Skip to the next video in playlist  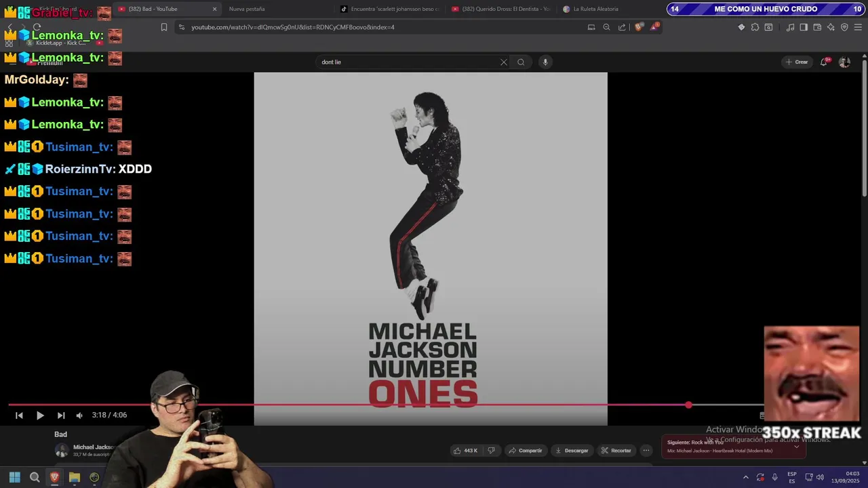[x=61, y=415]
